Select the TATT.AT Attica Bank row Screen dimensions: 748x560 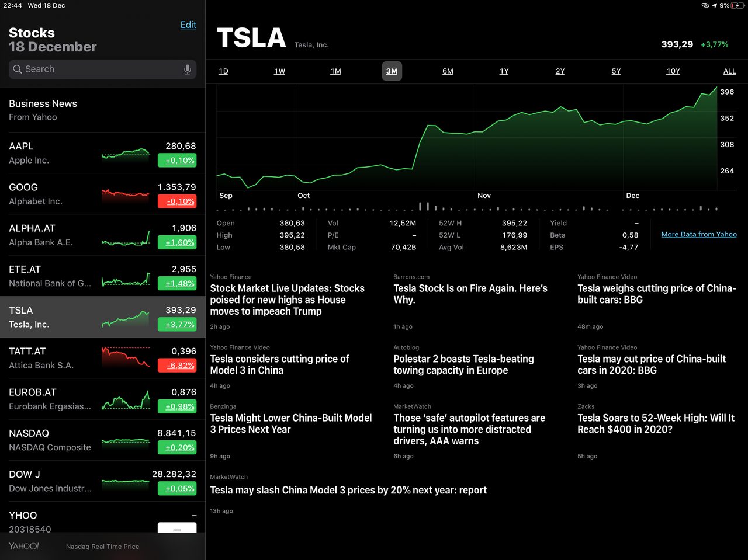pos(102,358)
